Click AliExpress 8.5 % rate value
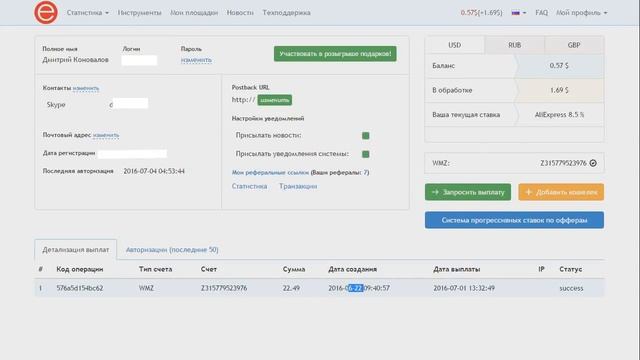 (559, 115)
